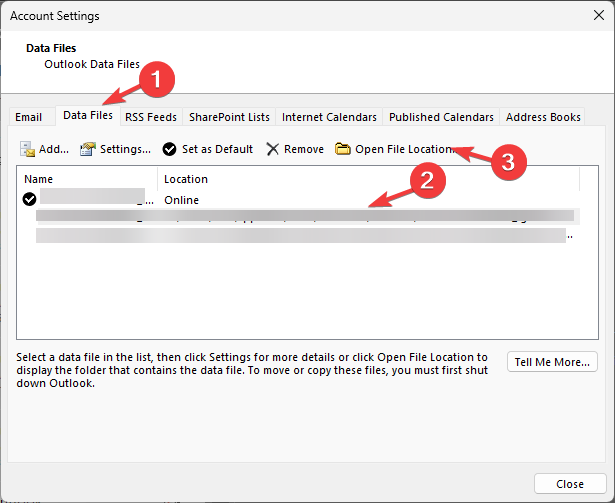The image size is (615, 503).
Task: Click the Settings... label text
Action: coord(126,149)
